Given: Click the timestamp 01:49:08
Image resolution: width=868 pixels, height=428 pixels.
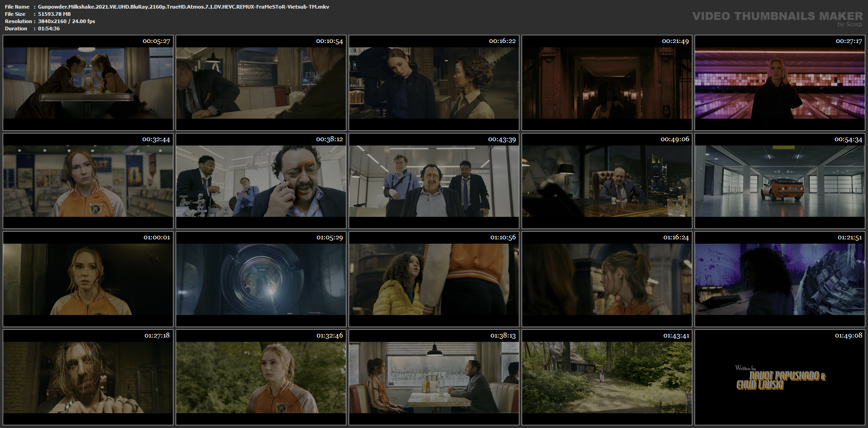Looking at the screenshot, I should pyautogui.click(x=849, y=336).
